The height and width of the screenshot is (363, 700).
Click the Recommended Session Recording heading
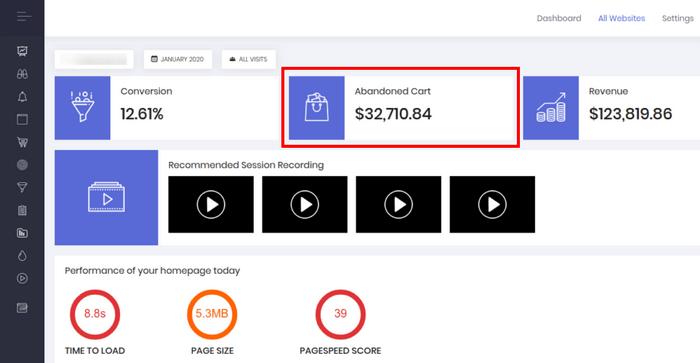point(246,165)
